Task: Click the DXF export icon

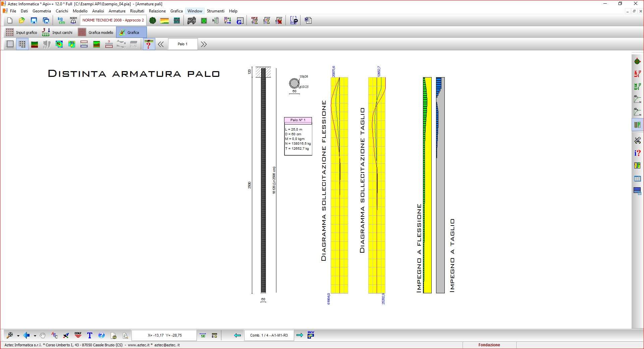Action: coord(78,335)
